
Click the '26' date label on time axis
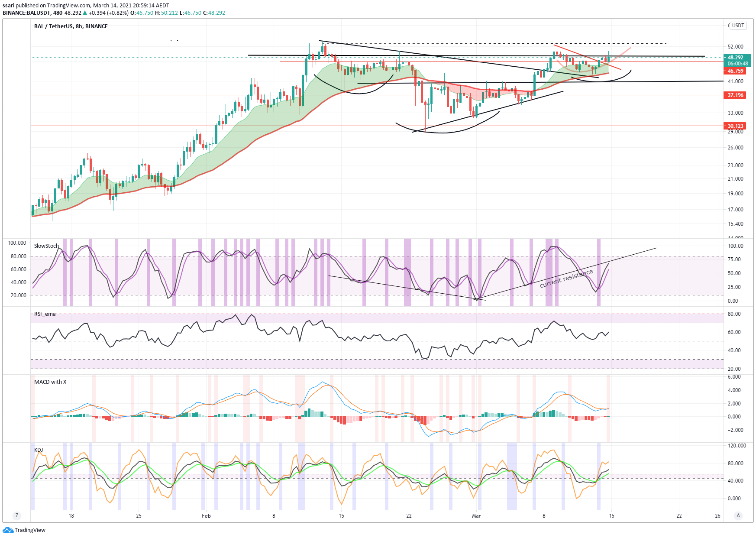(717, 516)
